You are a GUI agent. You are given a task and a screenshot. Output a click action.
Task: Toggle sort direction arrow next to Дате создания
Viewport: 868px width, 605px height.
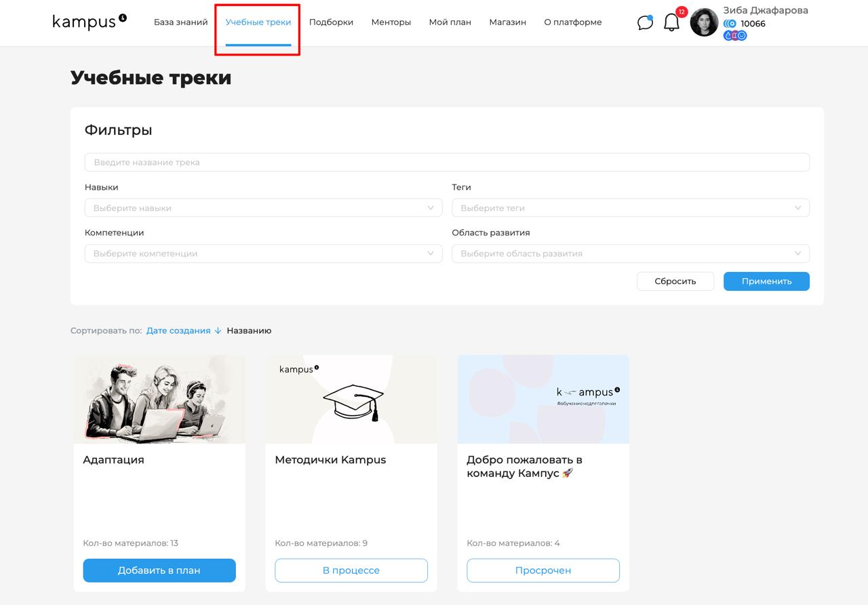(x=217, y=330)
